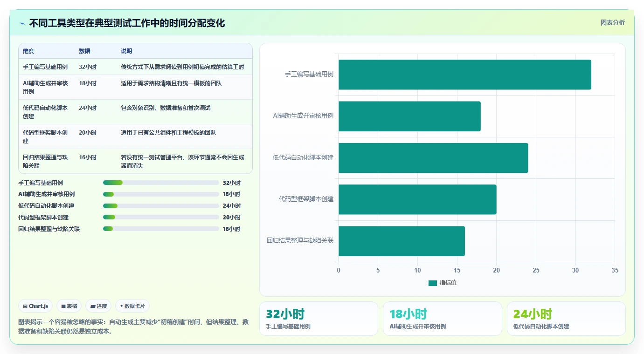The height and width of the screenshot is (354, 644).
Task: Click table cell 低代码自动化脚本创建
Action: [46, 112]
